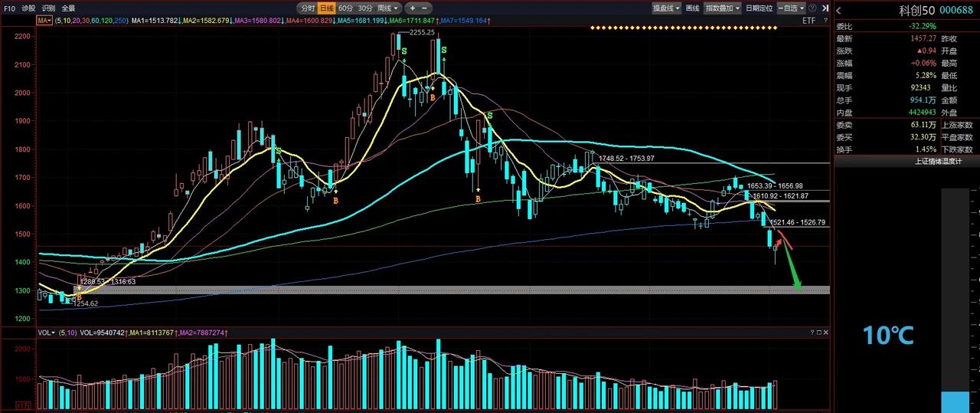This screenshot has height=413, width=980.
Task: Click the 1653.39 - 1656.98 level label
Action: click(775, 185)
